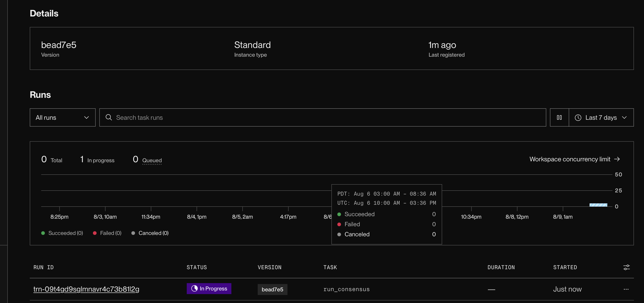Open the Last 7 days time range dropdown
This screenshot has height=303, width=644.
(601, 117)
